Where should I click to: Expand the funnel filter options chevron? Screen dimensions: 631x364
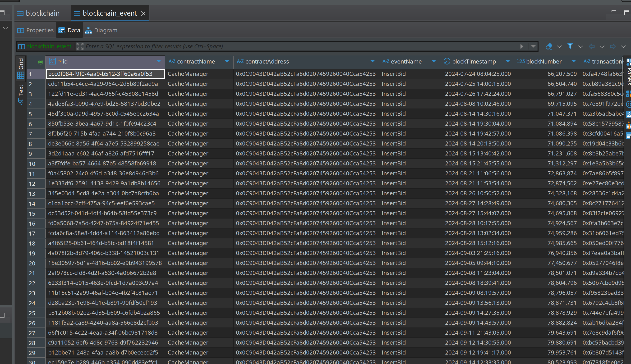point(581,47)
